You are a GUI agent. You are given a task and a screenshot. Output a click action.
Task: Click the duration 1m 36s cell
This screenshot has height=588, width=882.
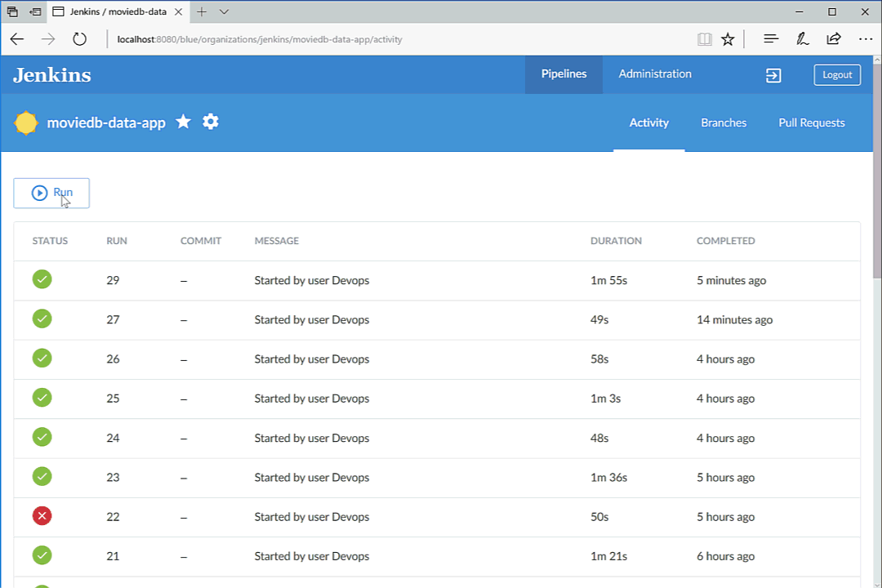pos(608,477)
